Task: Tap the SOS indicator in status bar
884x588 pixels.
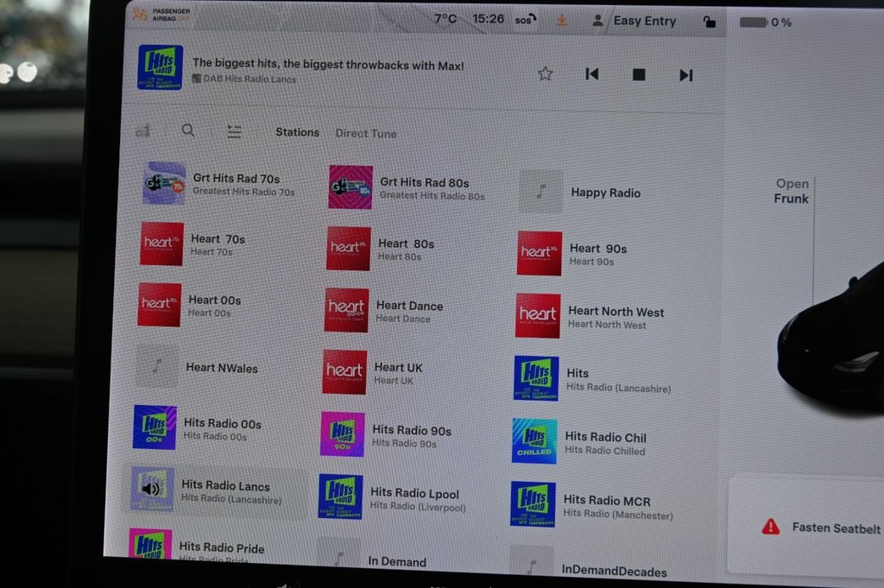Action: (525, 20)
